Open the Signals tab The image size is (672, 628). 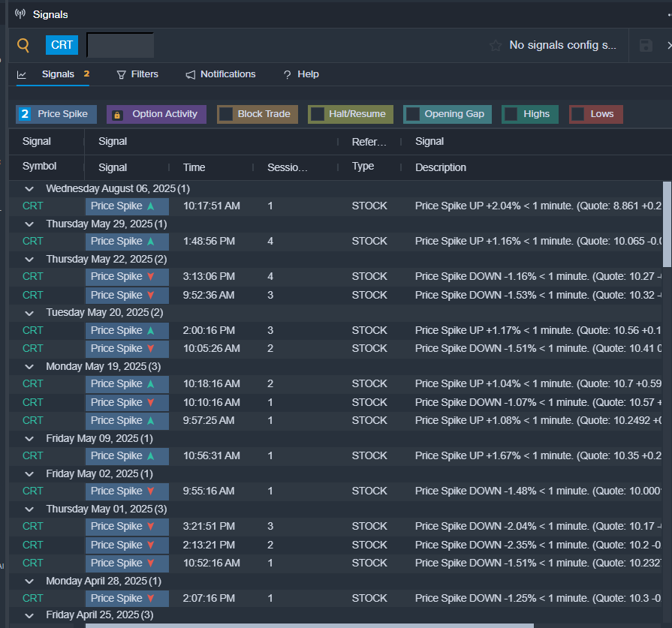pyautogui.click(x=58, y=74)
